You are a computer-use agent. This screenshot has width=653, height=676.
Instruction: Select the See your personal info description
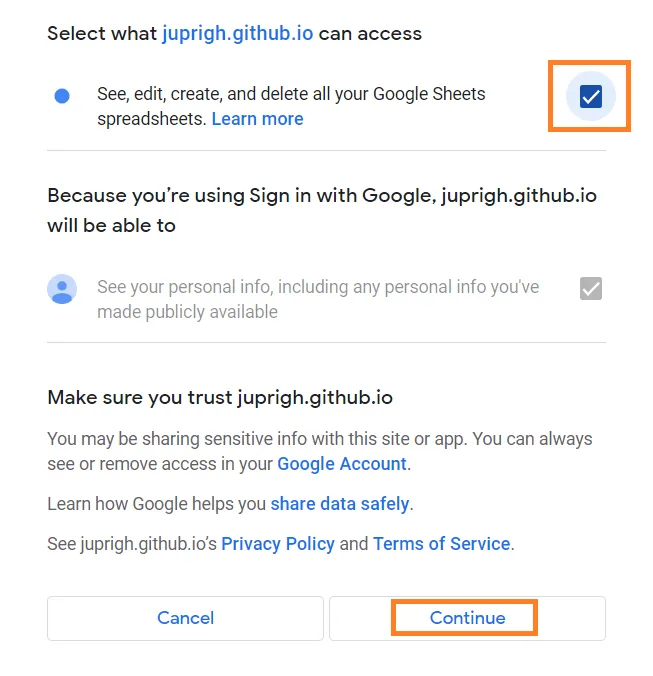coord(318,299)
